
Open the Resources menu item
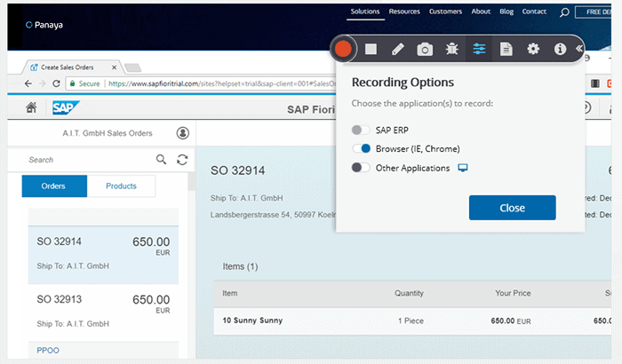(x=404, y=12)
